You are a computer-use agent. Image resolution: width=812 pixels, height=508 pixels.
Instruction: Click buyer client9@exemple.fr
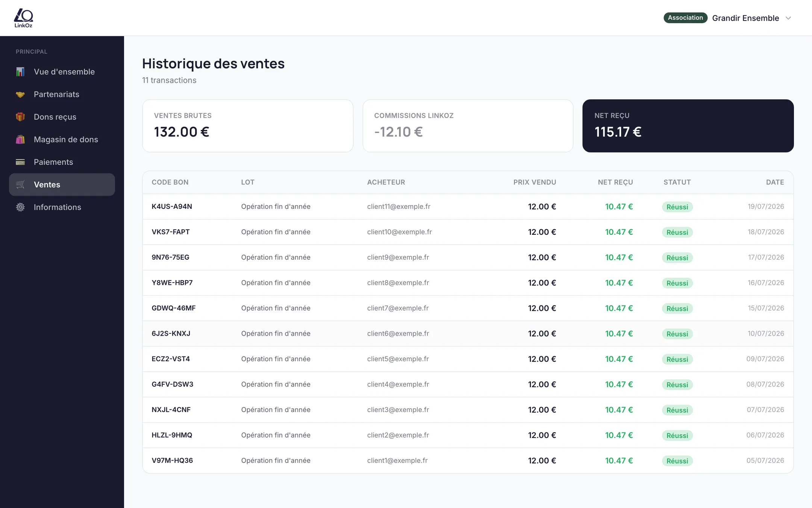(x=398, y=257)
